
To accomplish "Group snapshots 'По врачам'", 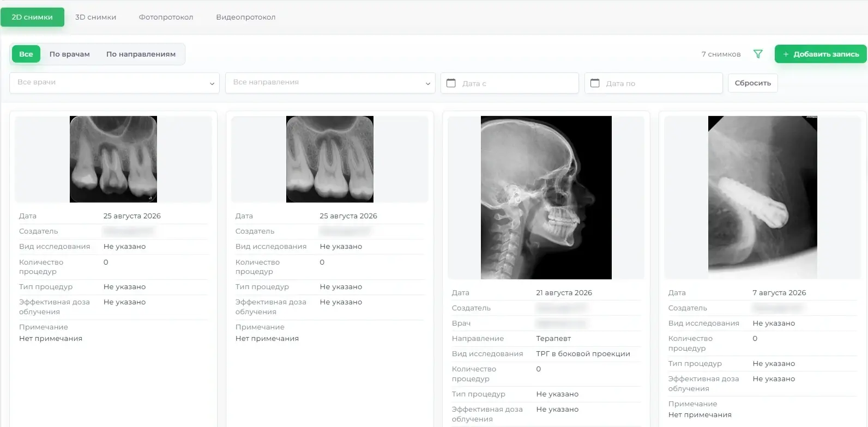I will click(70, 54).
